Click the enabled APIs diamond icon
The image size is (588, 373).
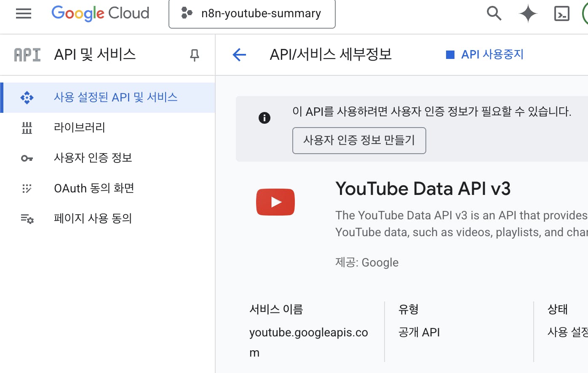click(x=27, y=98)
